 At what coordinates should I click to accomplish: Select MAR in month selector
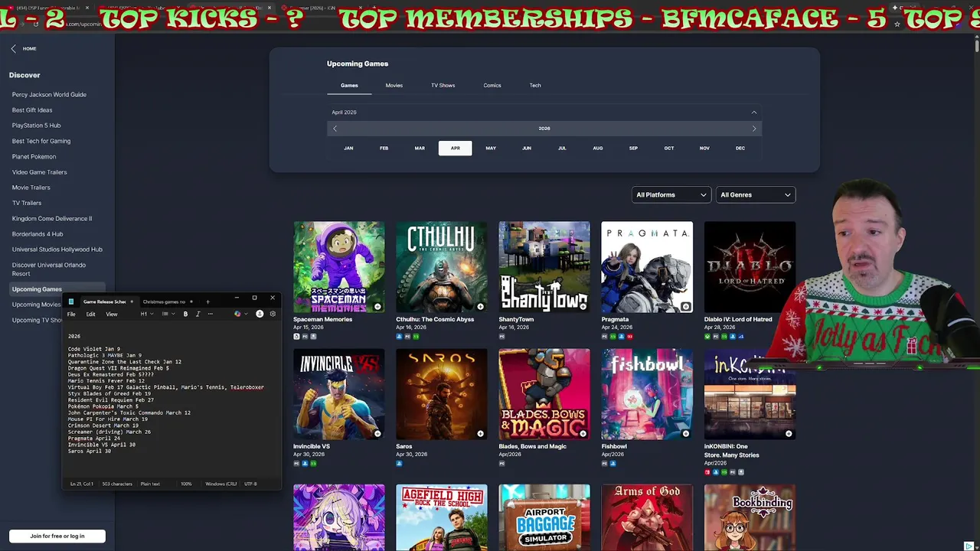tap(420, 148)
